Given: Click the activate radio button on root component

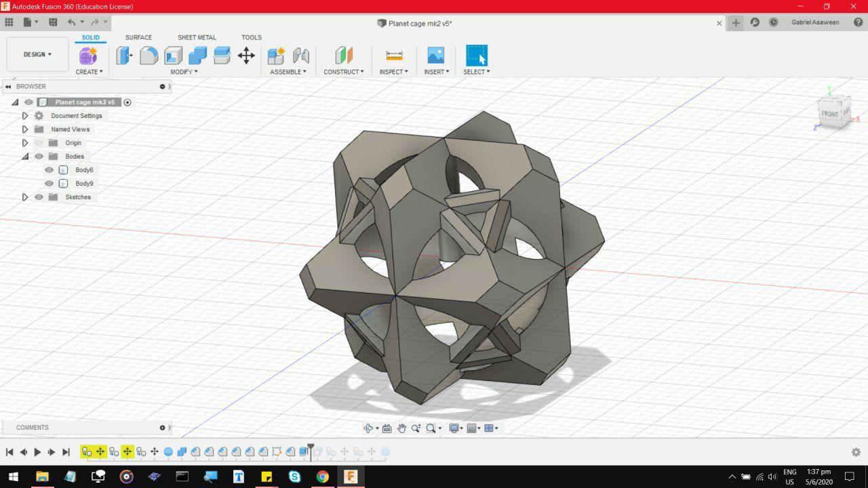Looking at the screenshot, I should coord(127,102).
